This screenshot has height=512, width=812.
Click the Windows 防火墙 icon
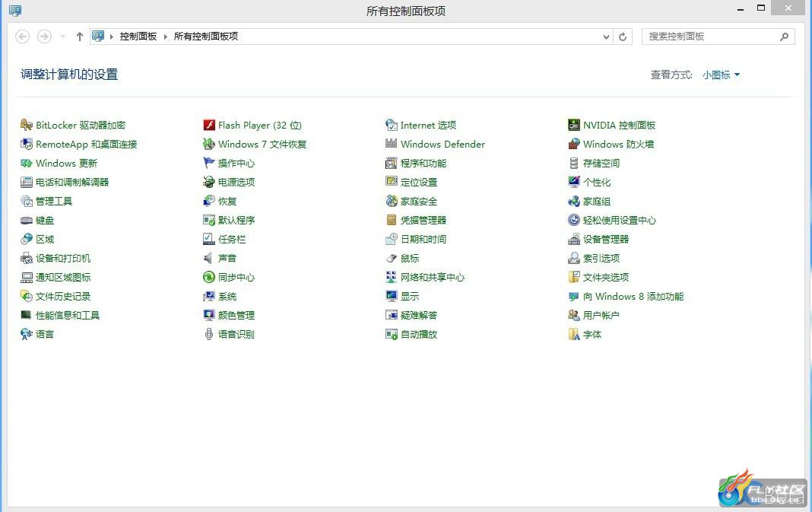tap(574, 144)
